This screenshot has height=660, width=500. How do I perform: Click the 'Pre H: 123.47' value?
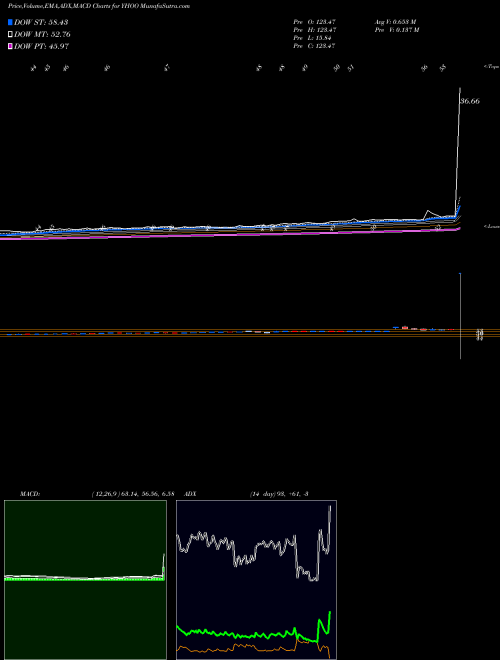click(314, 30)
